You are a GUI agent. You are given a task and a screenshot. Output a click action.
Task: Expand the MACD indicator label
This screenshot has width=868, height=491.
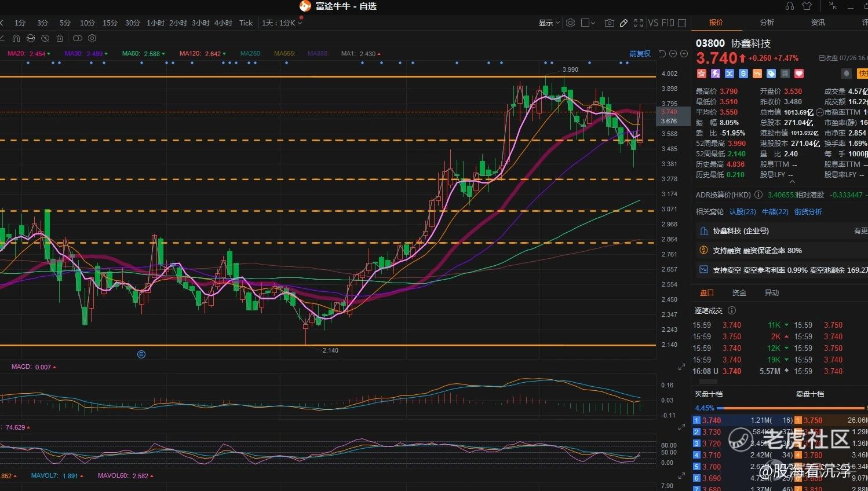pyautogui.click(x=34, y=367)
